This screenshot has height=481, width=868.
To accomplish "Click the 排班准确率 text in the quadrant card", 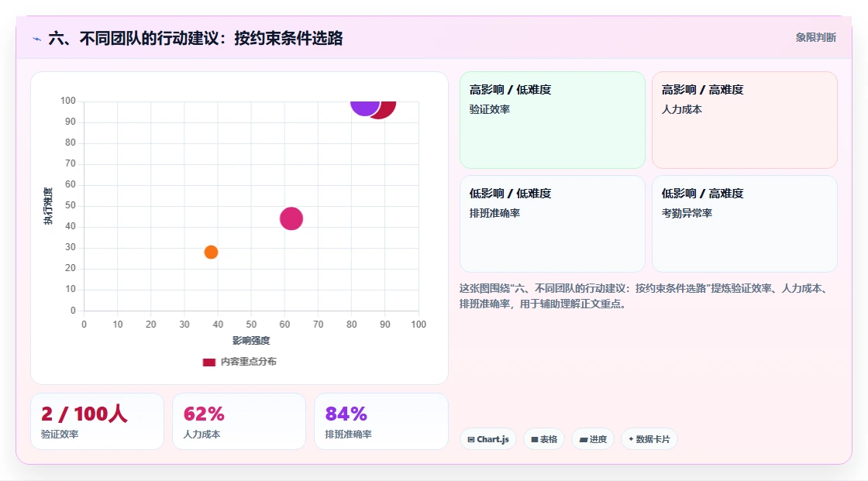I will click(x=494, y=213).
